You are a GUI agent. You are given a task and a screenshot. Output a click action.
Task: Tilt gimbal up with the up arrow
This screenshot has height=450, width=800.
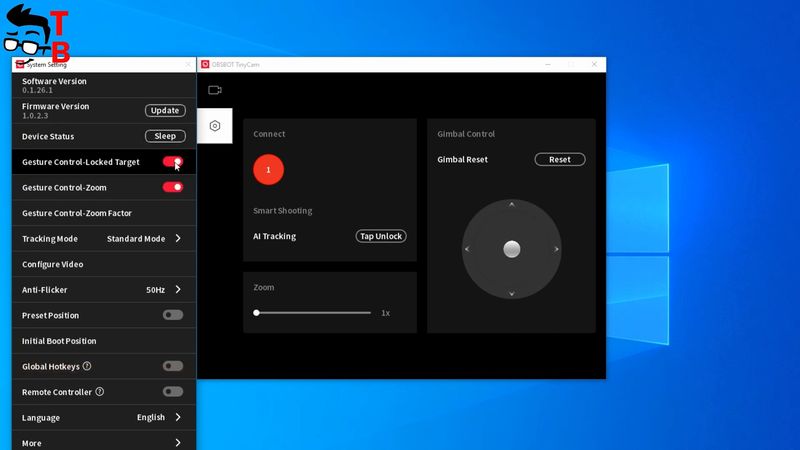[x=512, y=204]
